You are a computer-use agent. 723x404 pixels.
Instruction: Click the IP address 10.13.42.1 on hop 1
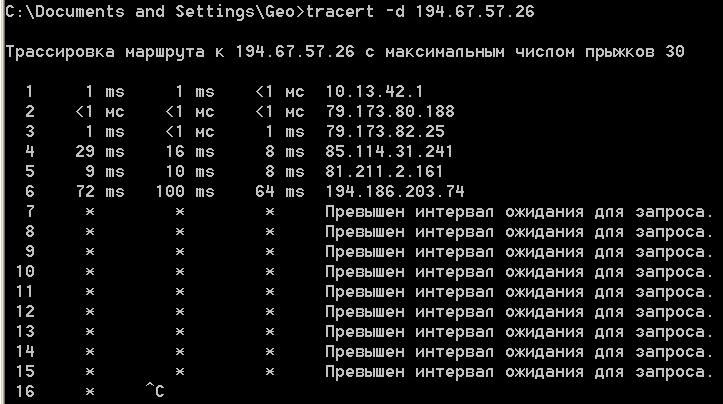point(374,91)
